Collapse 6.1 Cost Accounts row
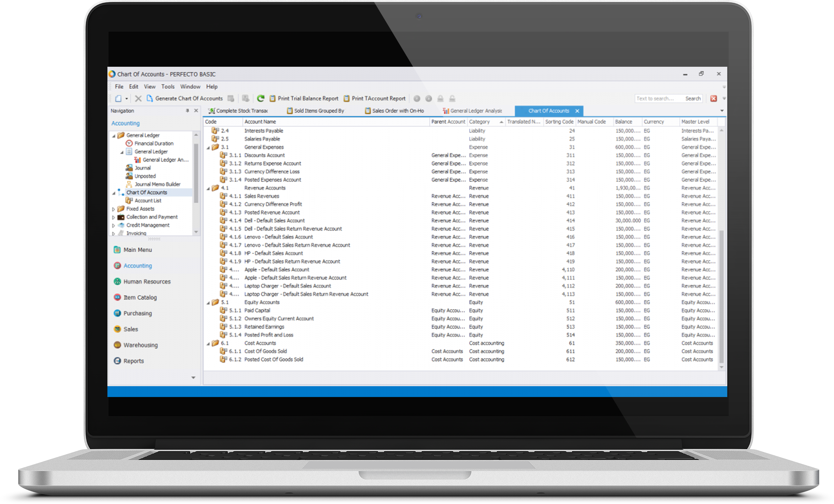Image resolution: width=834 pixels, height=504 pixels. 208,344
